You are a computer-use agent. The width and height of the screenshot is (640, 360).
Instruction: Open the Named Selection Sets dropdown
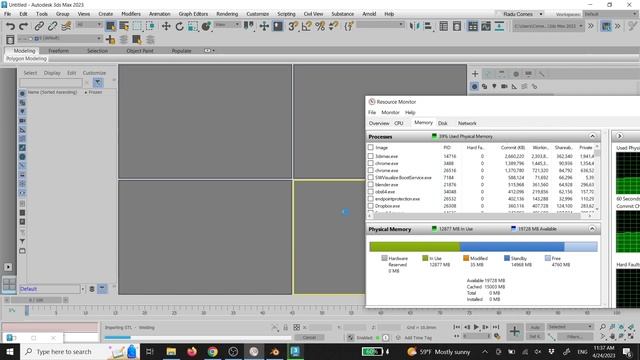click(x=380, y=25)
